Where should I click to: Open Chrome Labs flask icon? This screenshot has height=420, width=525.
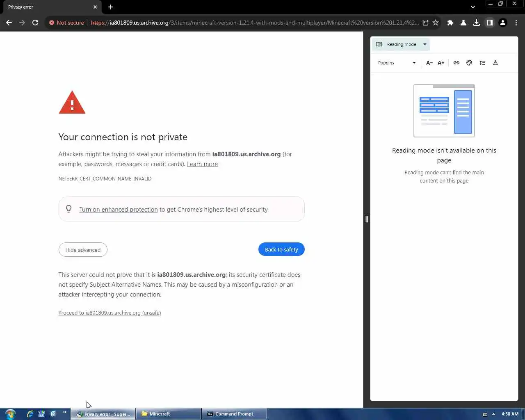(x=463, y=23)
